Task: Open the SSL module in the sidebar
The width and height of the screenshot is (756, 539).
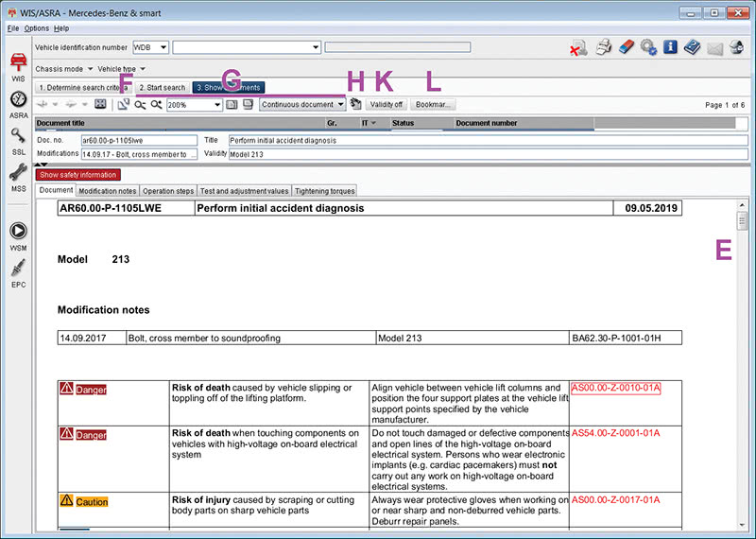Action: (18, 141)
